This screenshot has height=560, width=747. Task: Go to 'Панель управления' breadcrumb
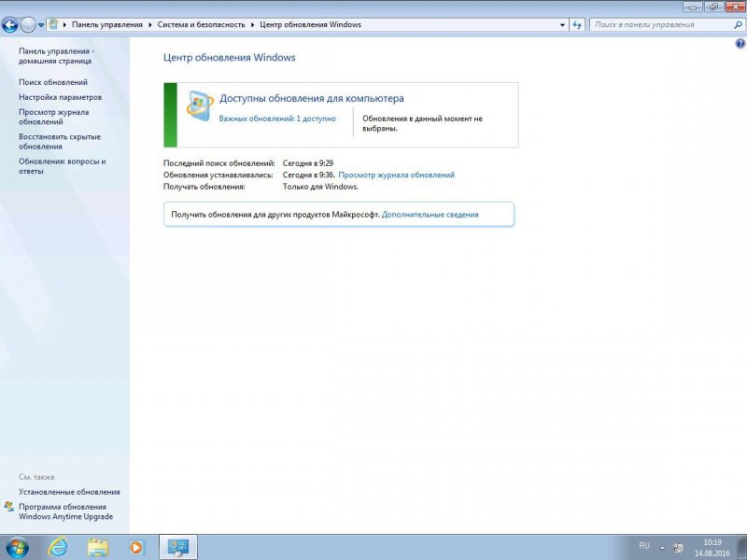click(x=107, y=25)
